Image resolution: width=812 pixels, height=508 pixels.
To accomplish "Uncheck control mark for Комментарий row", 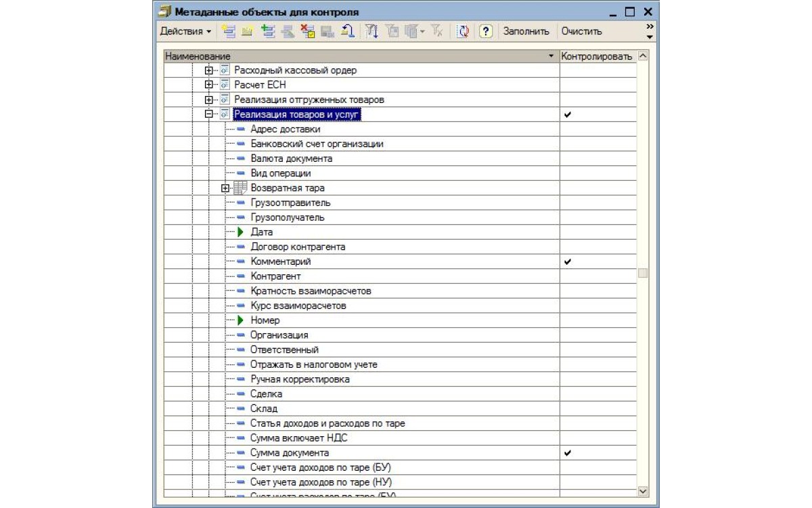I will (x=568, y=261).
